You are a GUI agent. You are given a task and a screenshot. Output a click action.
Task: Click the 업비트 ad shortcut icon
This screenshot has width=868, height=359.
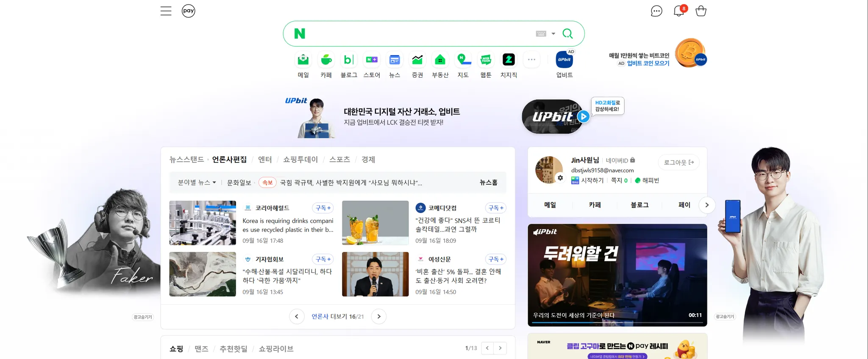pyautogui.click(x=565, y=60)
